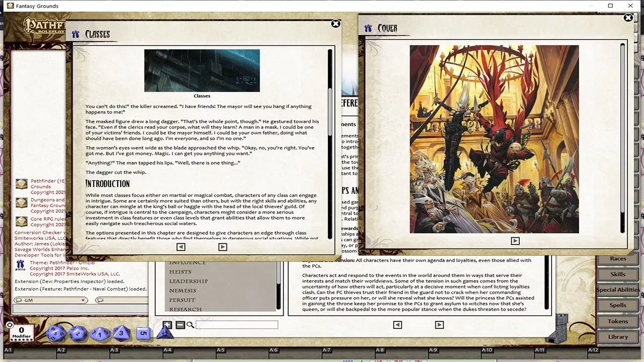Click the Cover artwork image
The image size is (644, 362).
click(494, 139)
